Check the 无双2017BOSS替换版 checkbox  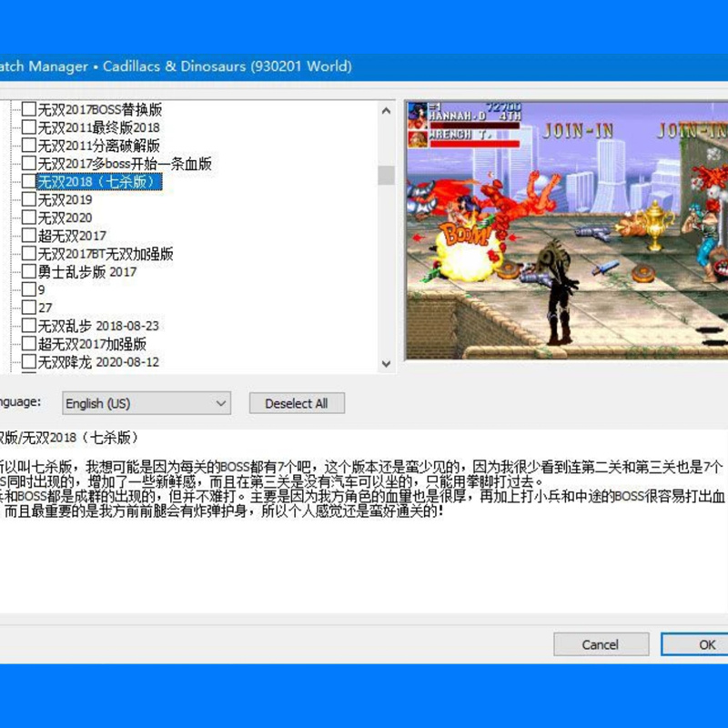[x=29, y=109]
